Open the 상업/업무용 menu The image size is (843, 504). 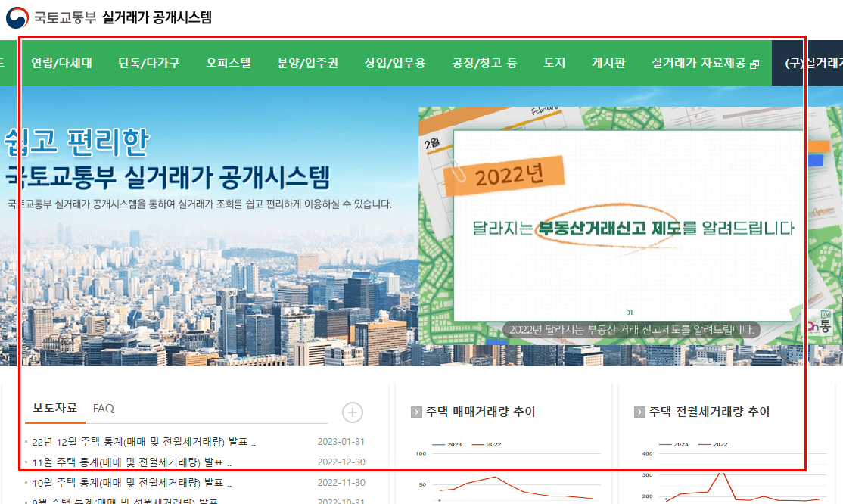(395, 63)
